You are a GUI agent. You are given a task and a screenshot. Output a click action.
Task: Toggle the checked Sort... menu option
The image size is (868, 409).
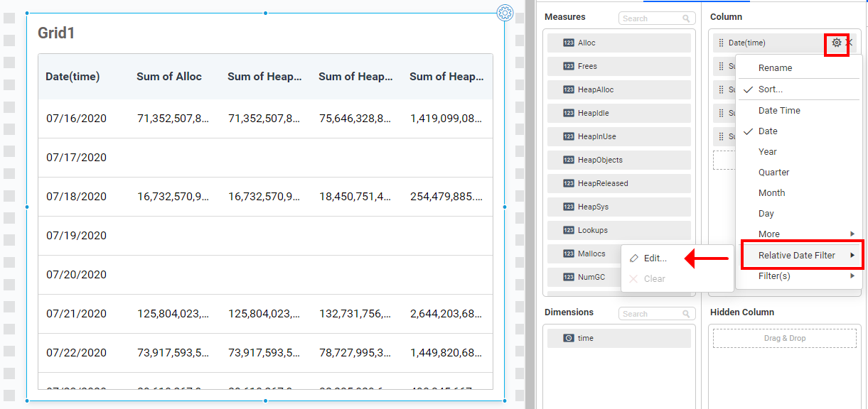pyautogui.click(x=770, y=89)
